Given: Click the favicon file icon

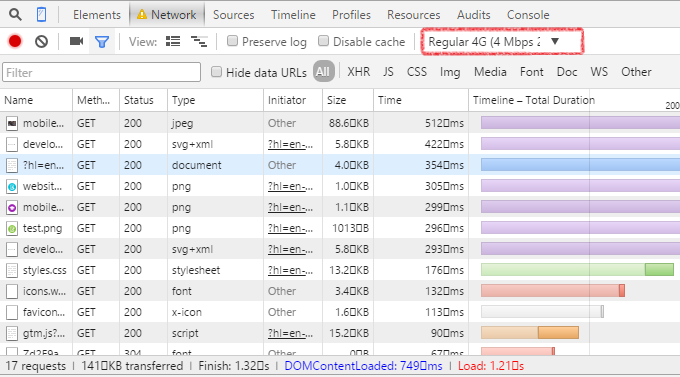Looking at the screenshot, I should 12,312.
